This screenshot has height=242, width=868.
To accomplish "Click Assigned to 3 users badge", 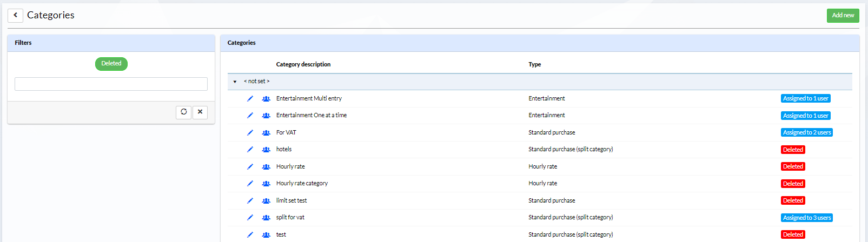I will (807, 218).
